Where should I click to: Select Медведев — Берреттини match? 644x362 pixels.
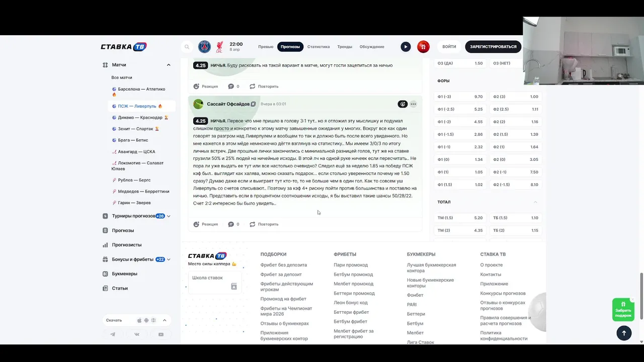141,192
